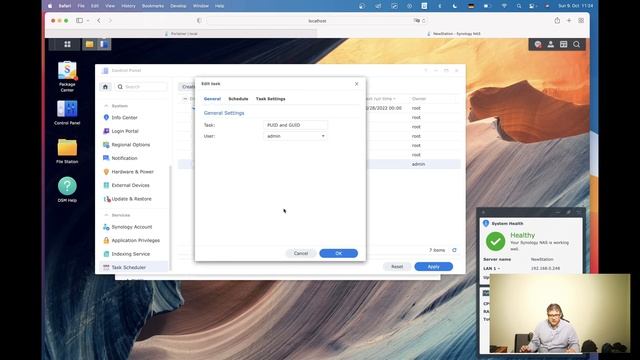Click Apply in Control Panel
Image resolution: width=640 pixels, height=360 pixels.
[433, 267]
